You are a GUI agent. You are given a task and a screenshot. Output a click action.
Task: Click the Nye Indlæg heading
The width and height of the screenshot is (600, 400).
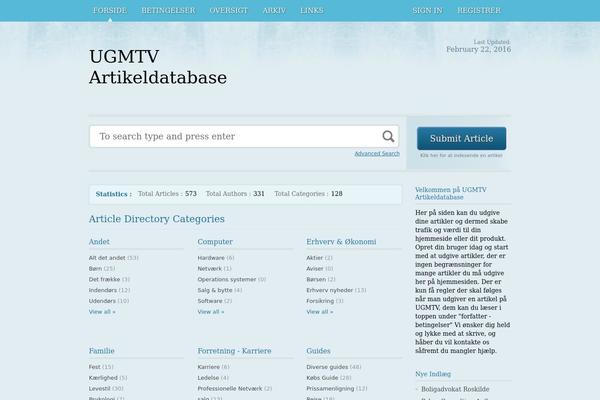[433, 374]
